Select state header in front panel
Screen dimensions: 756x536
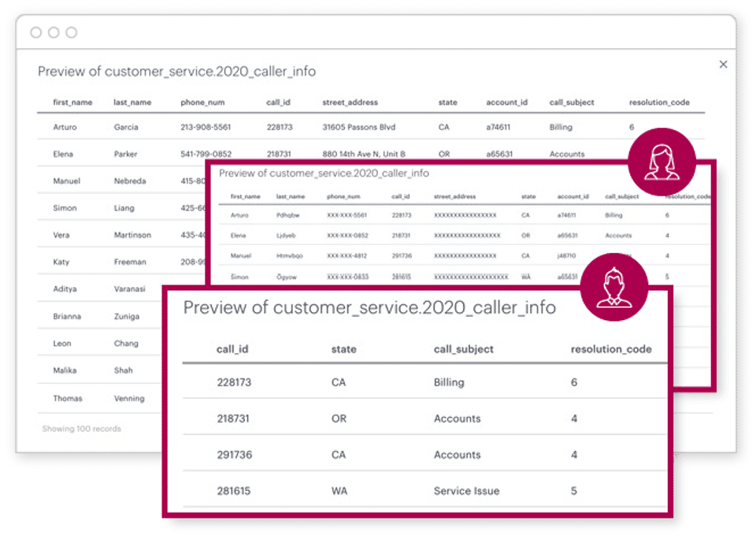coord(344,349)
